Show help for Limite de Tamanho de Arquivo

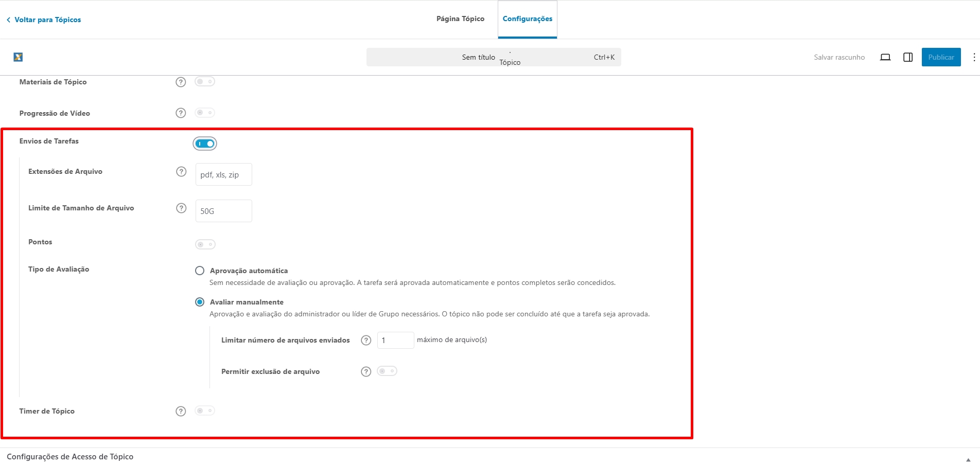[x=181, y=208]
